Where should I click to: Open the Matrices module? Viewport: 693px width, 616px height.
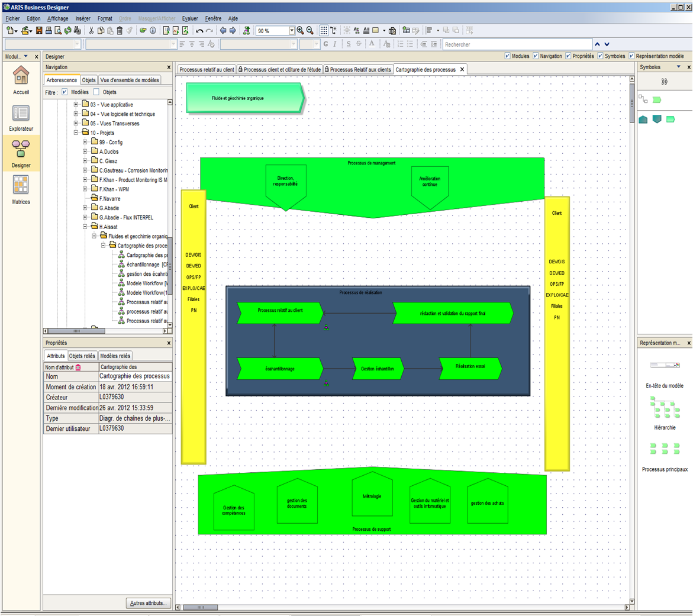pyautogui.click(x=21, y=191)
